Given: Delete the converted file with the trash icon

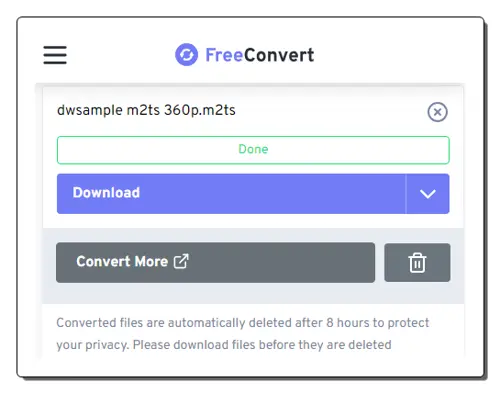Looking at the screenshot, I should point(417,263).
